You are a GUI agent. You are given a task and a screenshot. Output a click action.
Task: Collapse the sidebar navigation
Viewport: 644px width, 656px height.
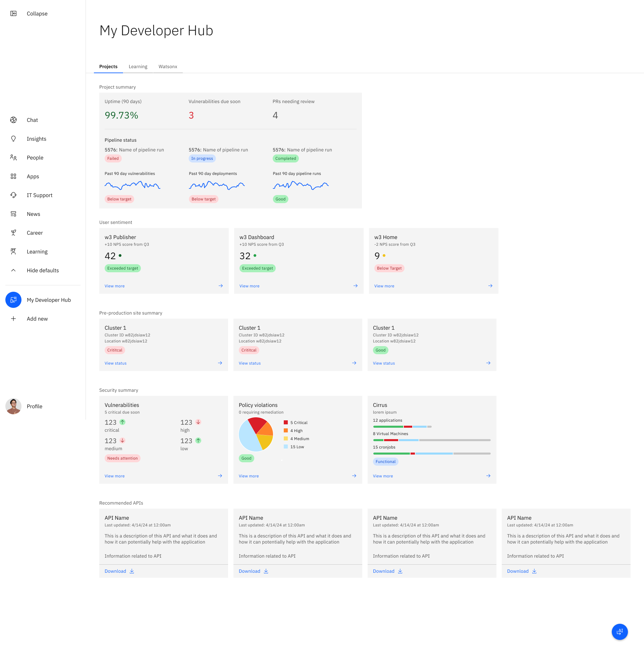pyautogui.click(x=13, y=13)
